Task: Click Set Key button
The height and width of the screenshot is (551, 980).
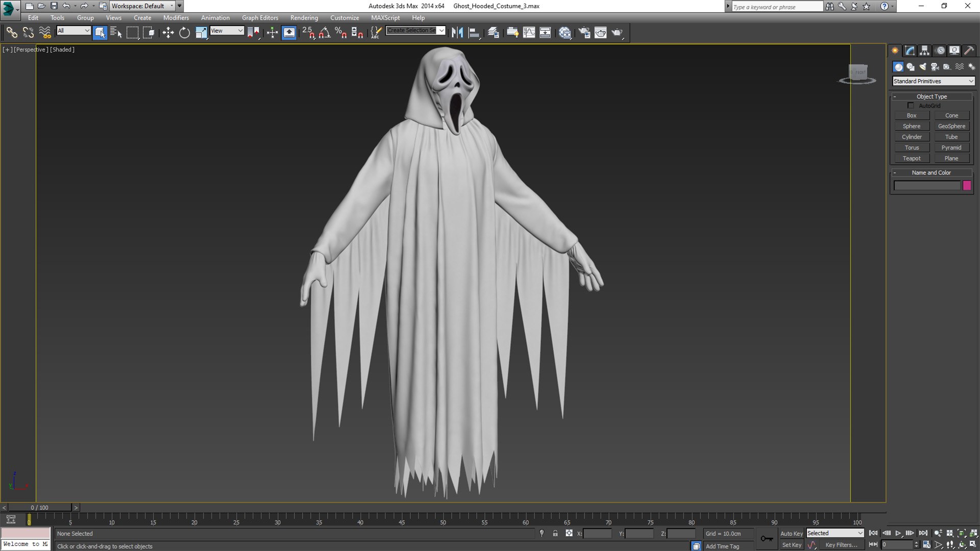Action: (x=792, y=545)
